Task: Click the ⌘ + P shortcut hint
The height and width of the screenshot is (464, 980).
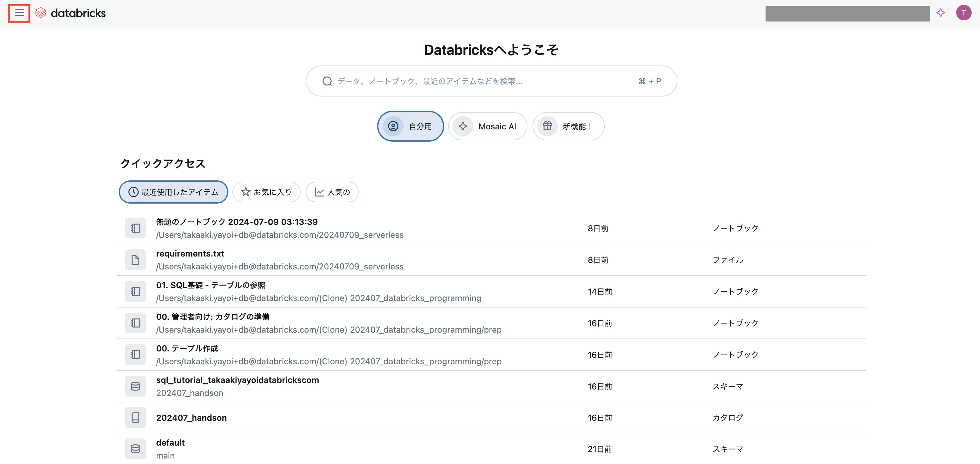Action: (x=650, y=81)
